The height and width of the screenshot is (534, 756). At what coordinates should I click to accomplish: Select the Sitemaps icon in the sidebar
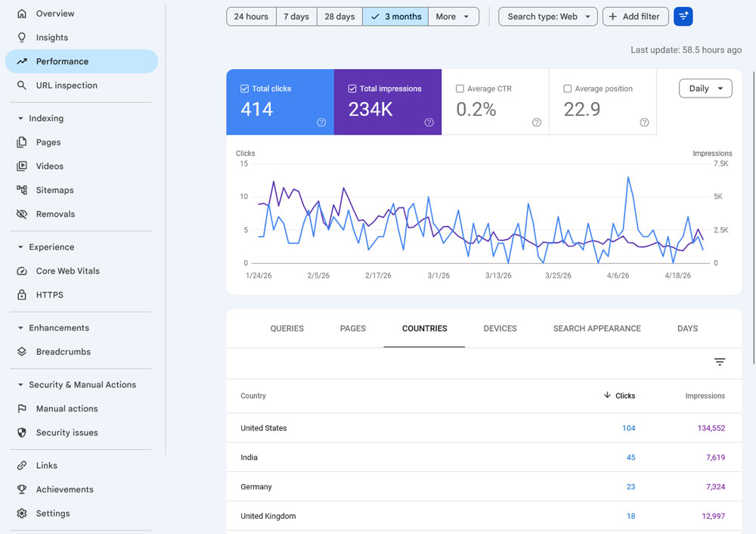pyautogui.click(x=22, y=190)
